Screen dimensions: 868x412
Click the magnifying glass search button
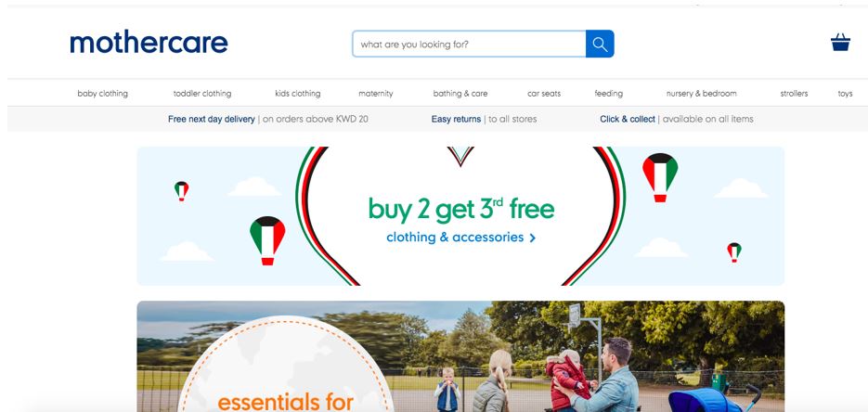(600, 44)
